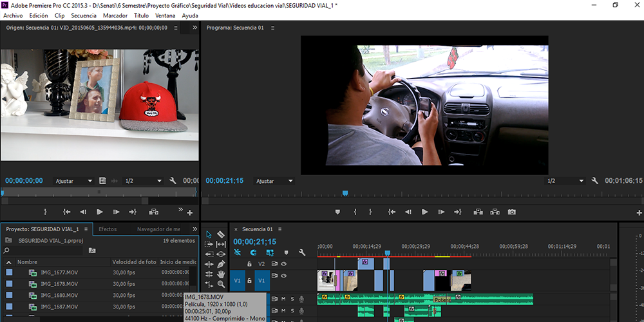
Task: Open Source monitor 1/2 resolution dropdown
Action: [144, 181]
